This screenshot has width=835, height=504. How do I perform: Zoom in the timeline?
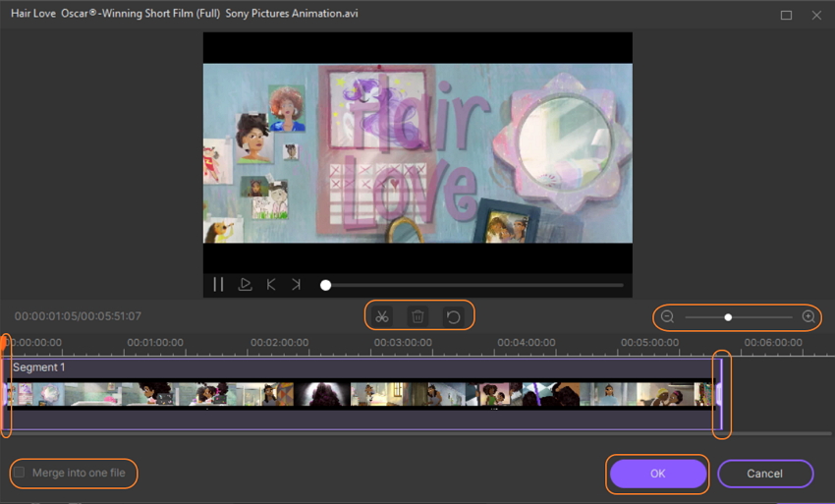pyautogui.click(x=808, y=317)
